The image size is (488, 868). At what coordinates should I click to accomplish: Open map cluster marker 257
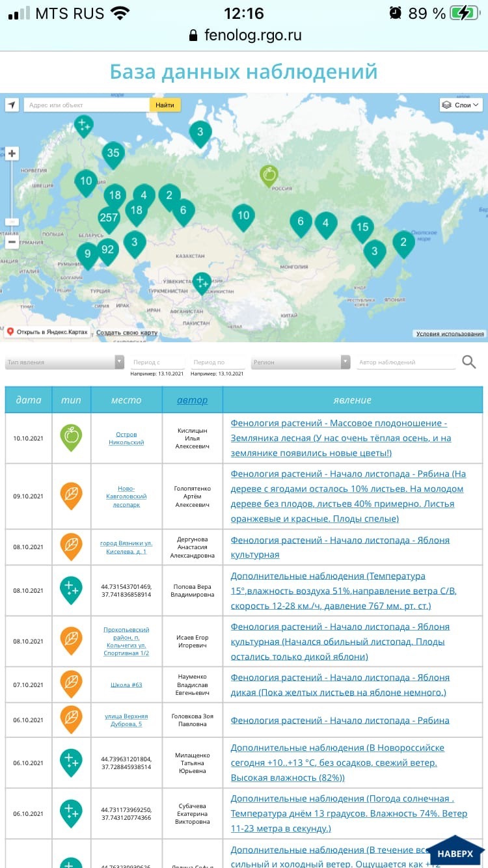(x=109, y=218)
